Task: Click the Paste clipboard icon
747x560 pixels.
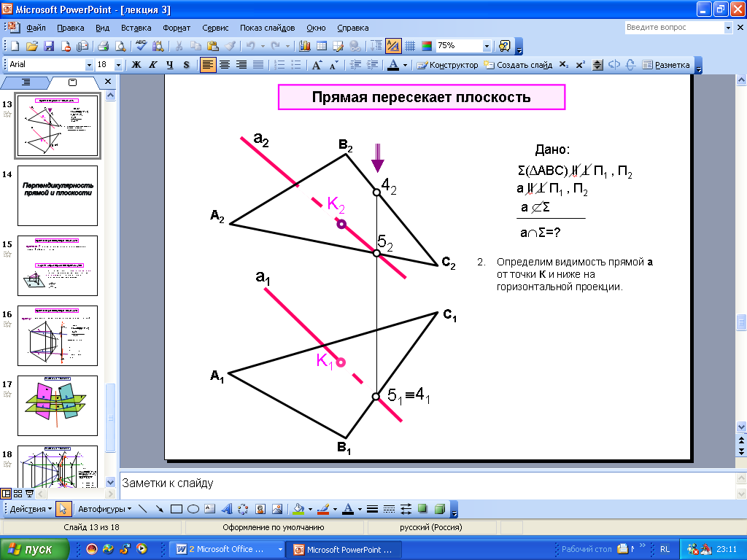Action: coord(212,46)
